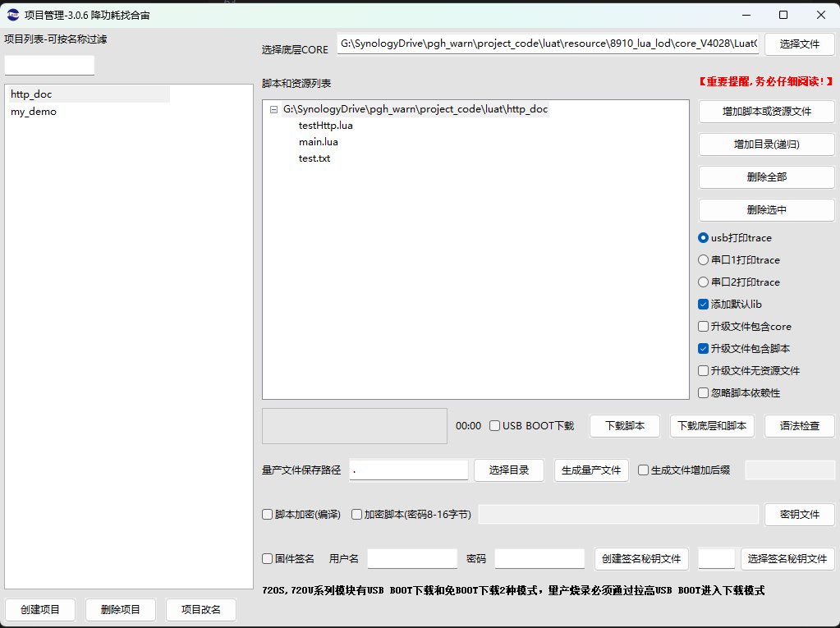Focus the 用户名 input field
The width and height of the screenshot is (840, 628).
pyautogui.click(x=412, y=559)
